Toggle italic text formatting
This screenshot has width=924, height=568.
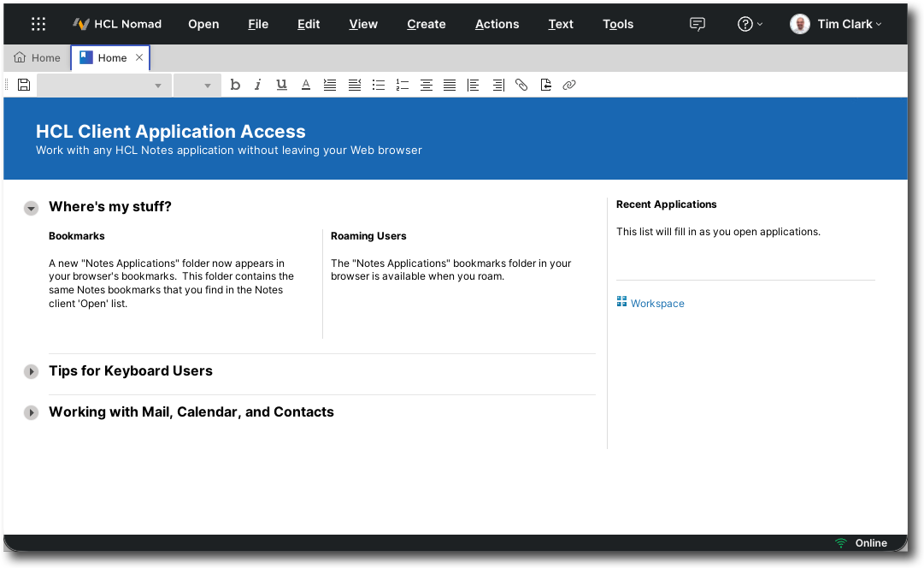257,85
